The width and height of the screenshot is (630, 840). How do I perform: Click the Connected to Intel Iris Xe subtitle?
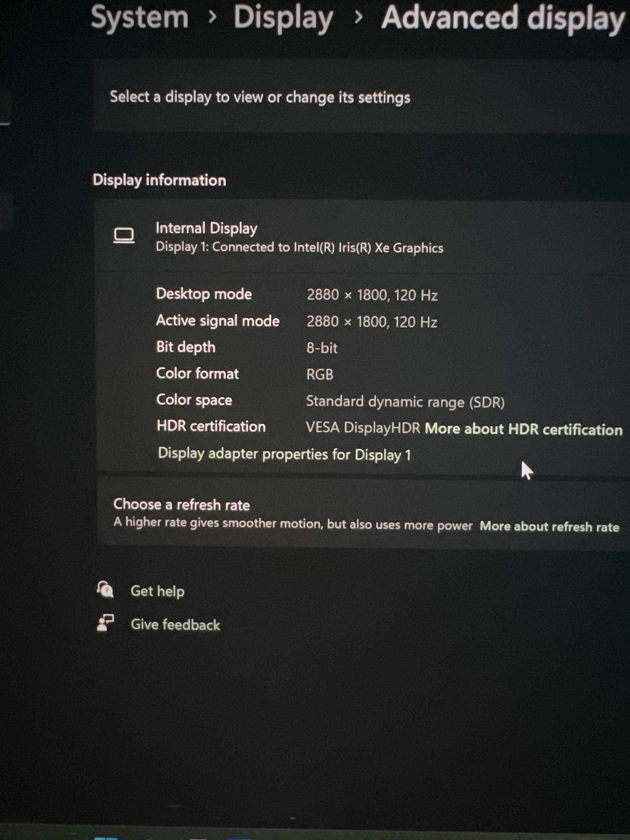pos(299,248)
